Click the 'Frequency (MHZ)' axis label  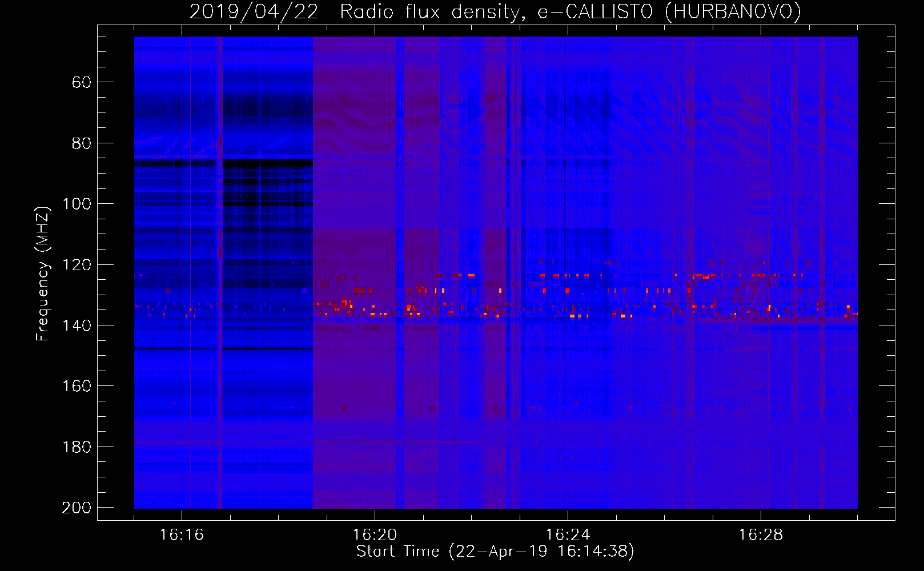point(43,274)
